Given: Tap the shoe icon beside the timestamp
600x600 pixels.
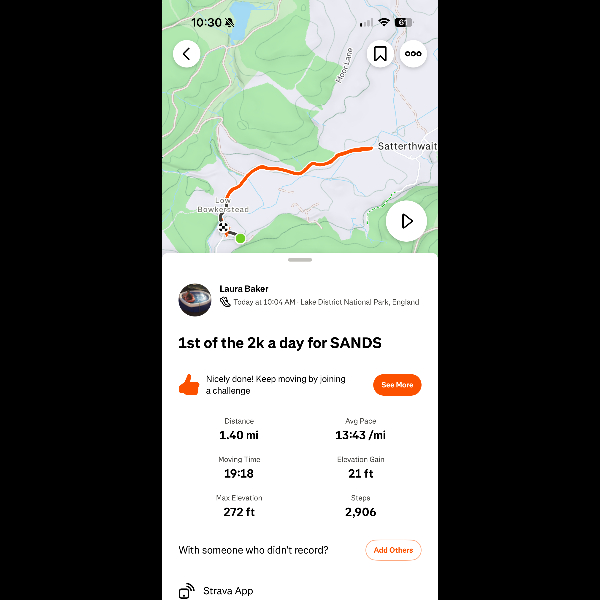Looking at the screenshot, I should 225,302.
